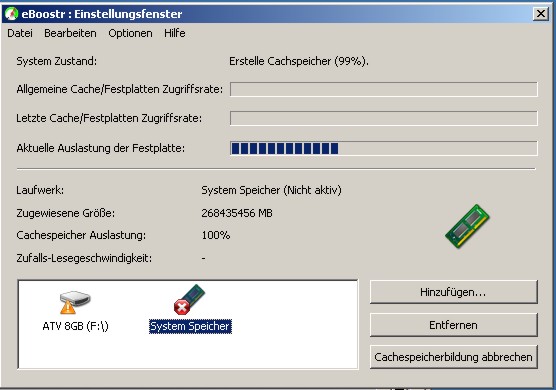The height and width of the screenshot is (390, 556).
Task: Click the 'Allgemeine Cache/Festplatten Zugriffsrate:' label
Action: click(119, 89)
